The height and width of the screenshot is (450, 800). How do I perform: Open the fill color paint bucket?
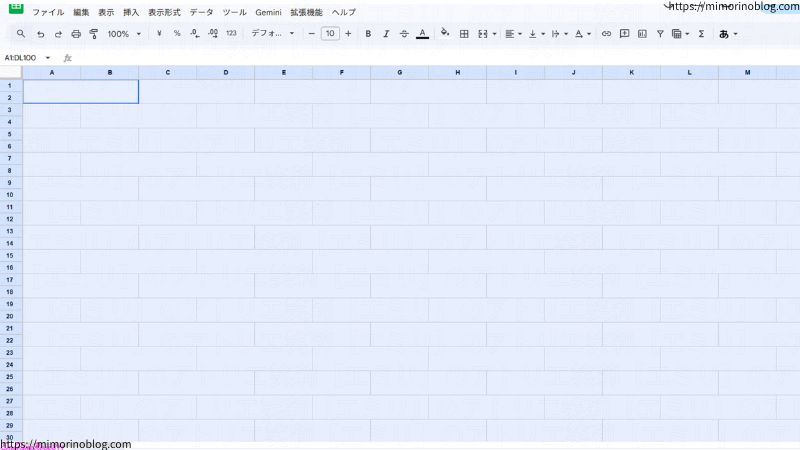pos(444,33)
